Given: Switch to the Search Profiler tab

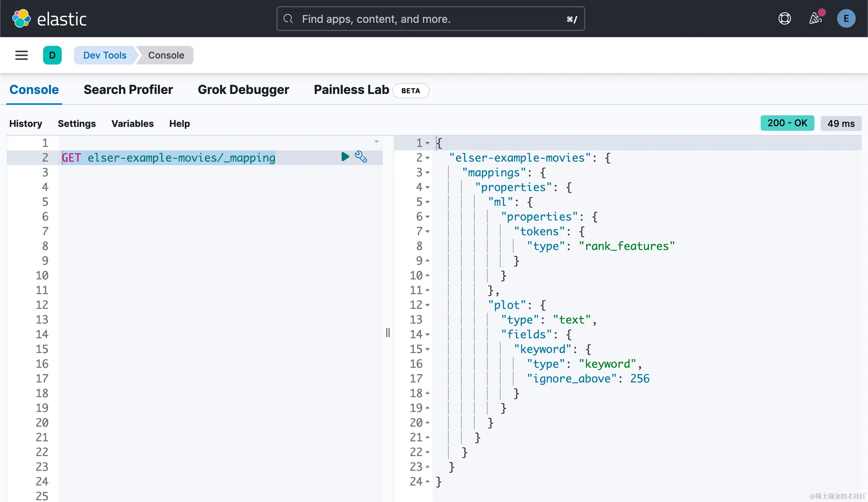Looking at the screenshot, I should click(x=128, y=90).
